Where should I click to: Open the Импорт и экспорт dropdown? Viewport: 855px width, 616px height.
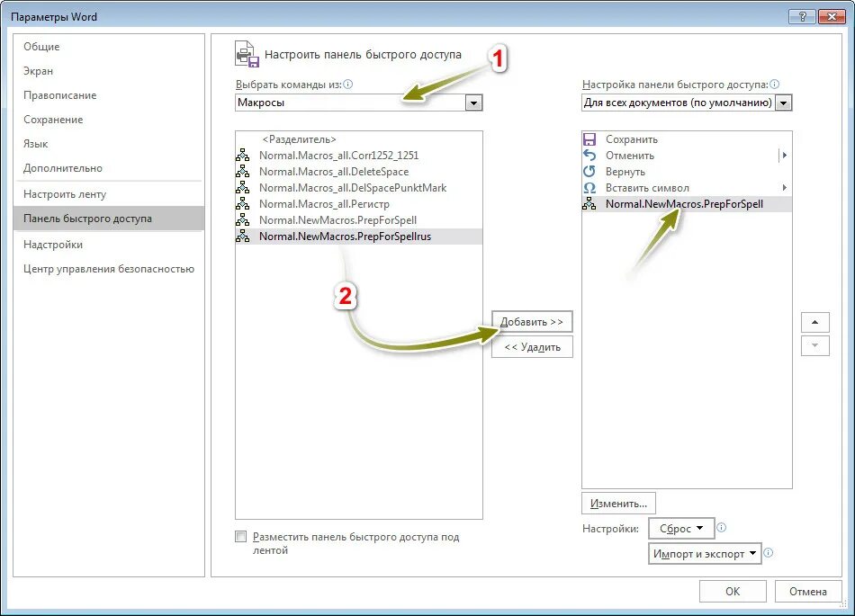(x=705, y=553)
